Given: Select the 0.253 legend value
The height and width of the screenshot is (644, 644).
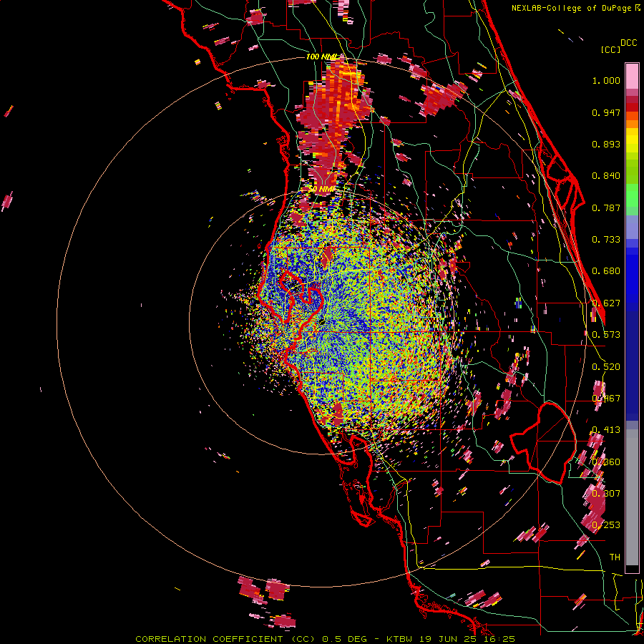Looking at the screenshot, I should tap(606, 525).
